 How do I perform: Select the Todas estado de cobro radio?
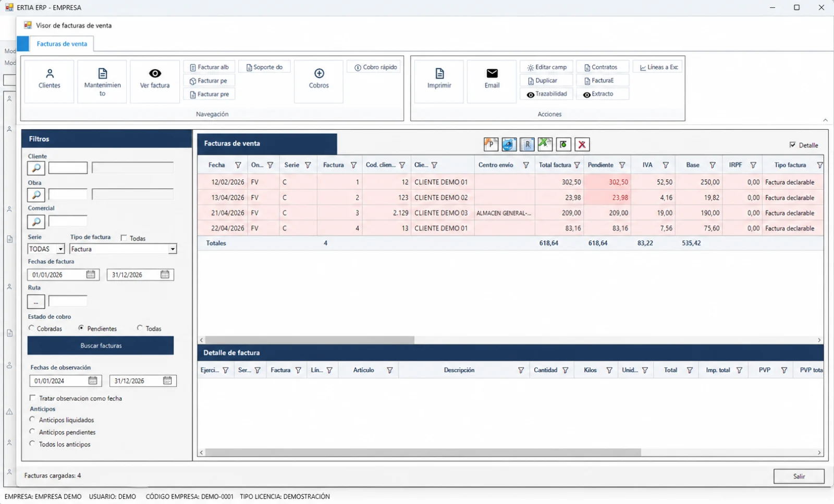(x=140, y=328)
